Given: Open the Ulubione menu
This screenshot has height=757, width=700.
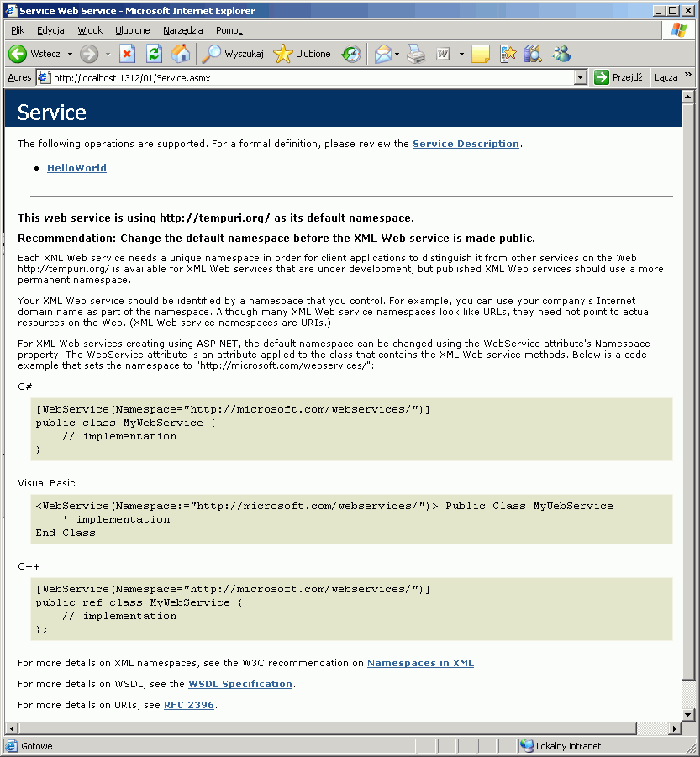Looking at the screenshot, I should [132, 30].
